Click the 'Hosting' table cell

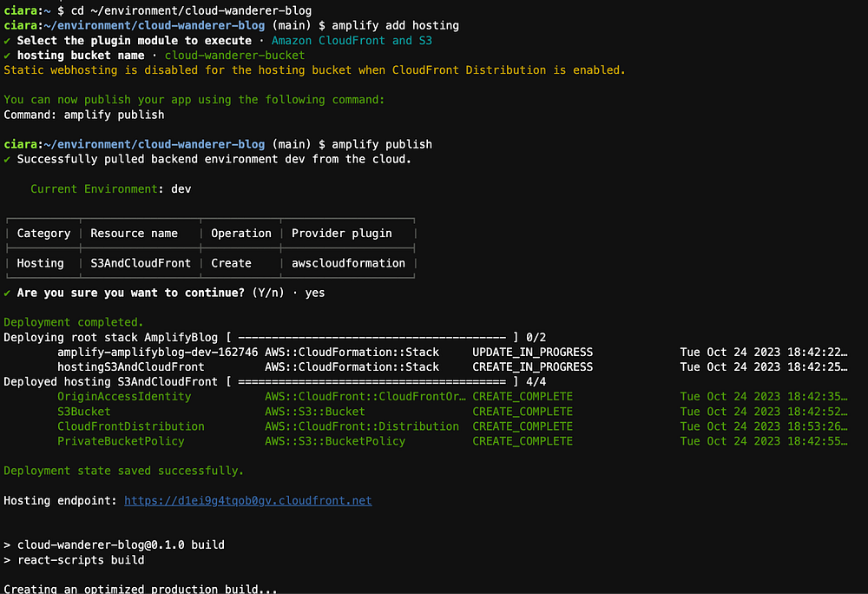(x=40, y=263)
